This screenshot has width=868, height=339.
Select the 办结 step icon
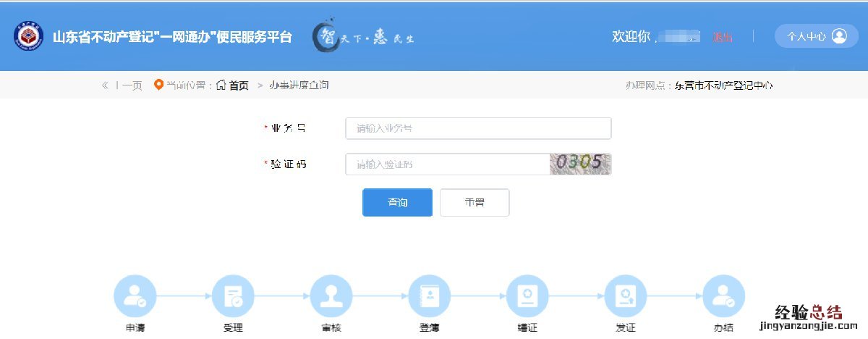pyautogui.click(x=724, y=296)
